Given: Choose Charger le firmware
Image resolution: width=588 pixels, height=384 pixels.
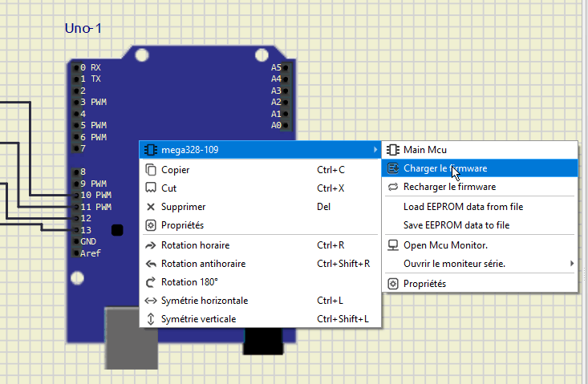Looking at the screenshot, I should point(480,168).
